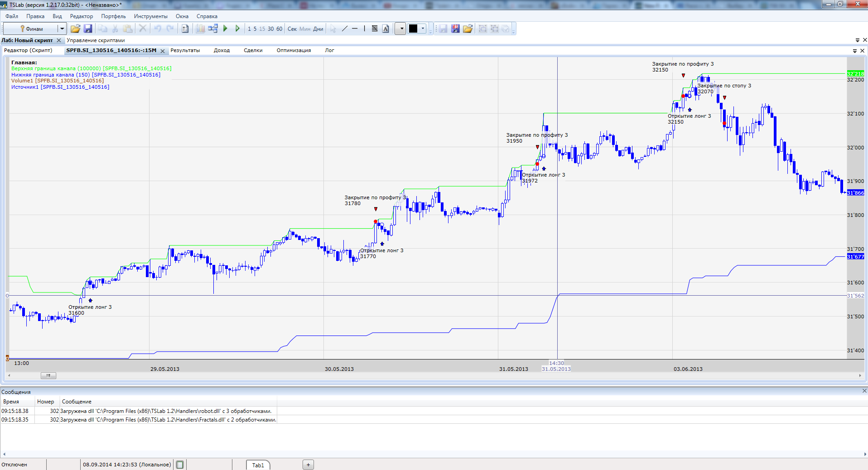Open the Вид menu
This screenshot has height=470, width=868.
tap(57, 16)
